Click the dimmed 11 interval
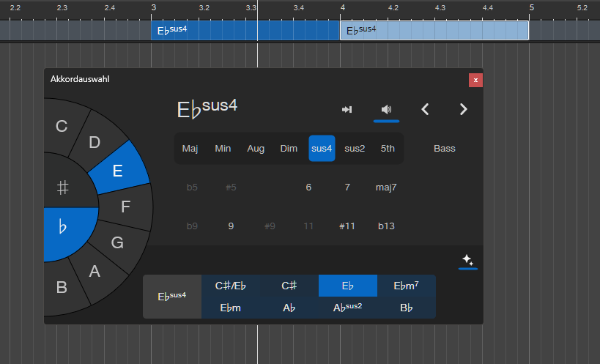The image size is (600, 364). 308,226
